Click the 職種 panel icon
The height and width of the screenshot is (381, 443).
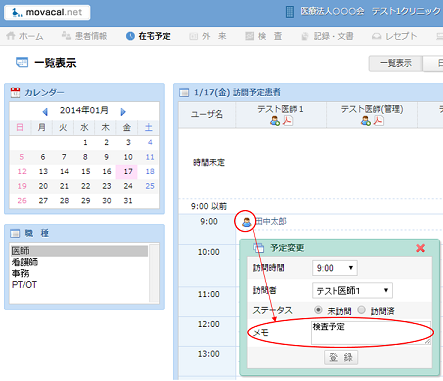pos(15,233)
